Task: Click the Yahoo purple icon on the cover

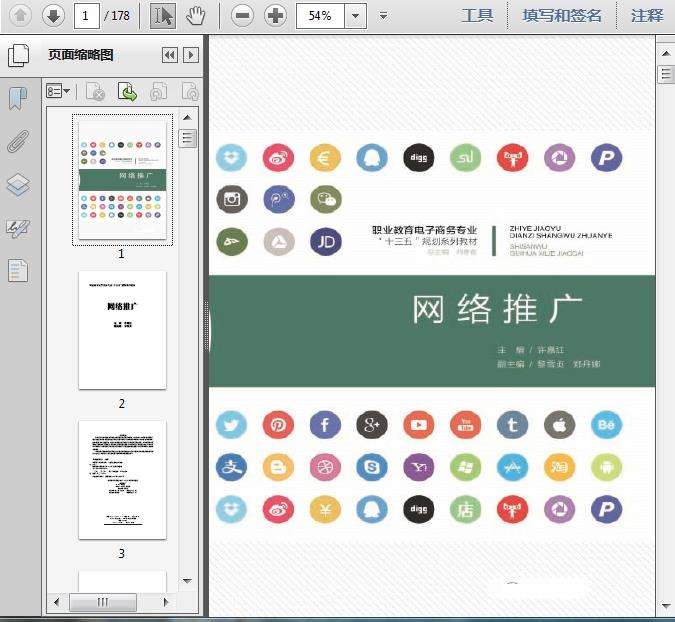Action: [419, 467]
